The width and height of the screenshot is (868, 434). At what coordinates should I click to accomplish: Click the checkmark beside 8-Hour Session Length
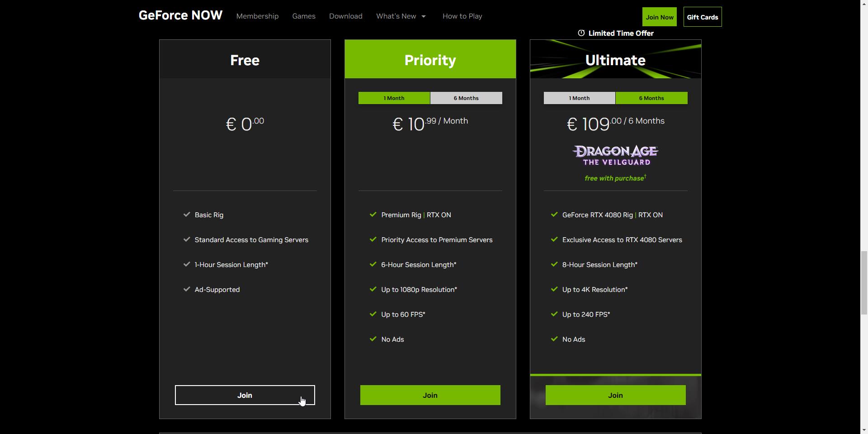pyautogui.click(x=554, y=264)
